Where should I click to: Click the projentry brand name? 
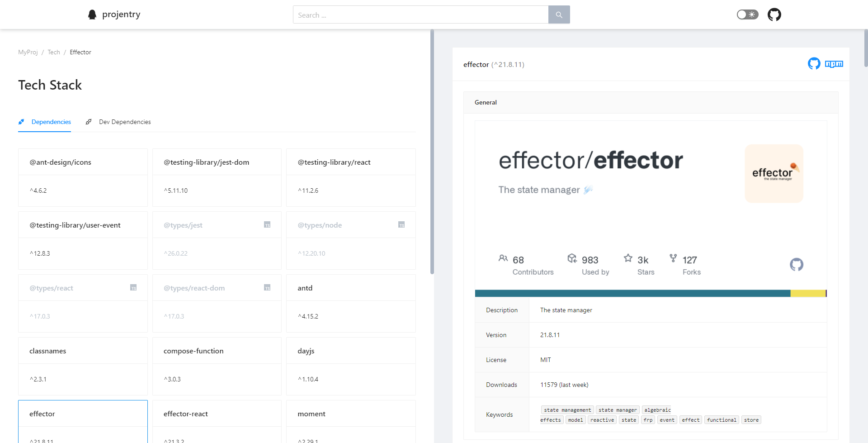pyautogui.click(x=121, y=14)
